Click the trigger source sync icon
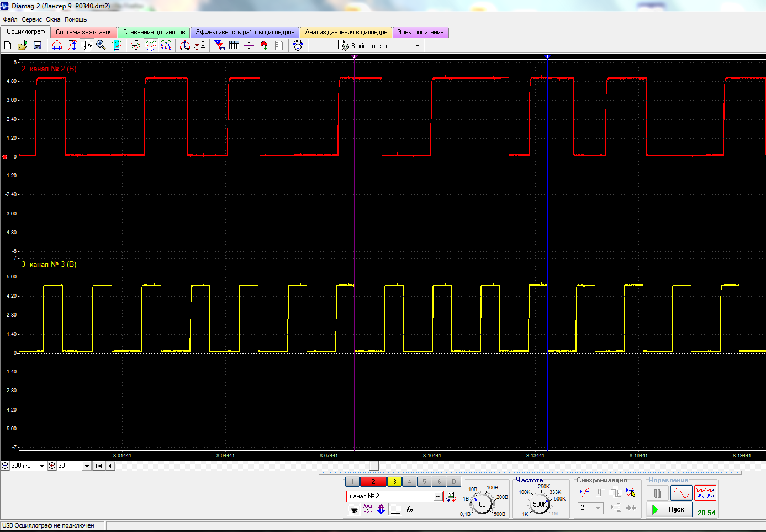Screen dimensions: 766x532 coord(584,492)
